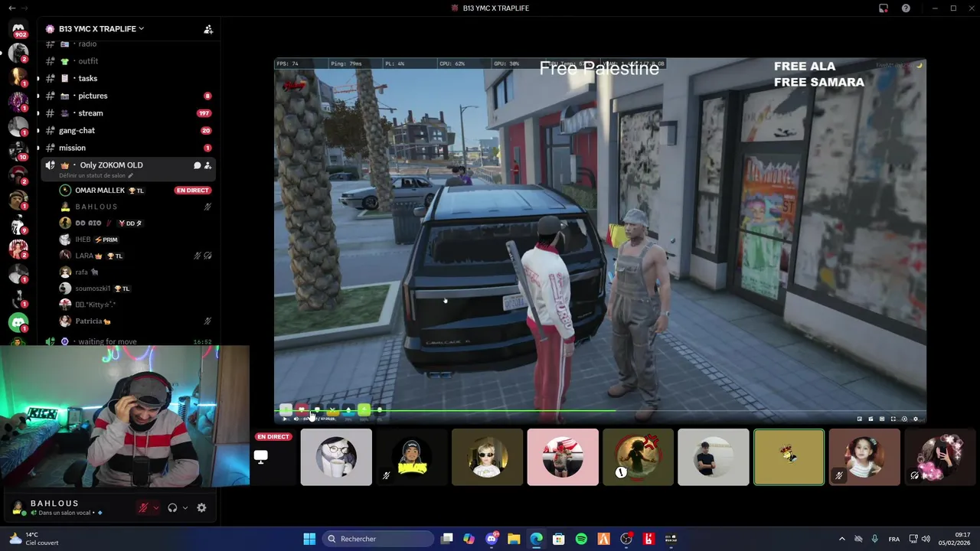This screenshot has height=551, width=980.
Task: Show hidden system tray icons
Action: (x=841, y=539)
